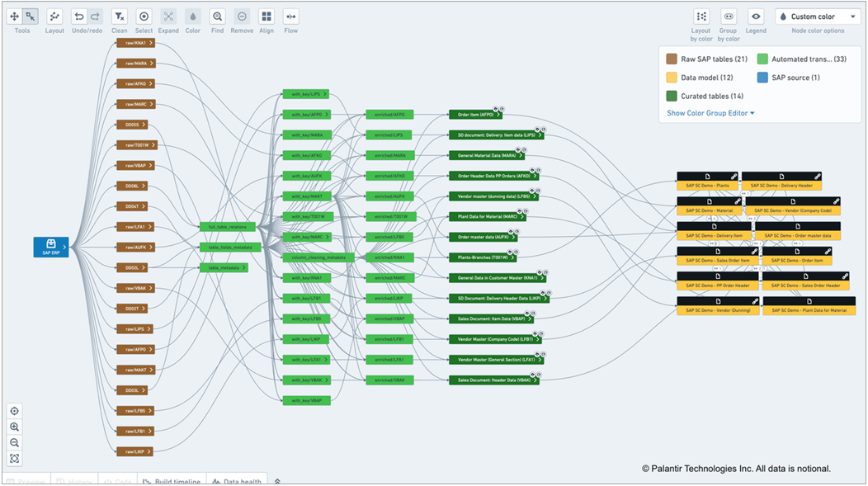Select the column_cleaning_metadata node
The width and height of the screenshot is (868, 486).
pyautogui.click(x=318, y=257)
